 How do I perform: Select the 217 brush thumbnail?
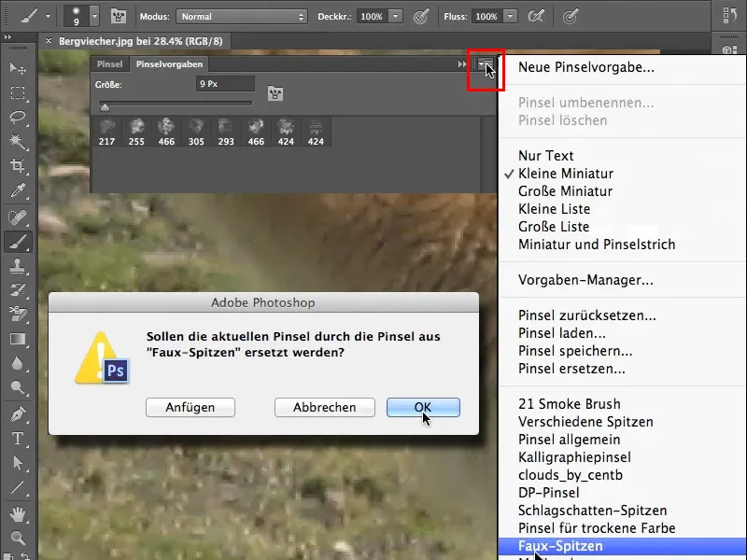point(106,132)
